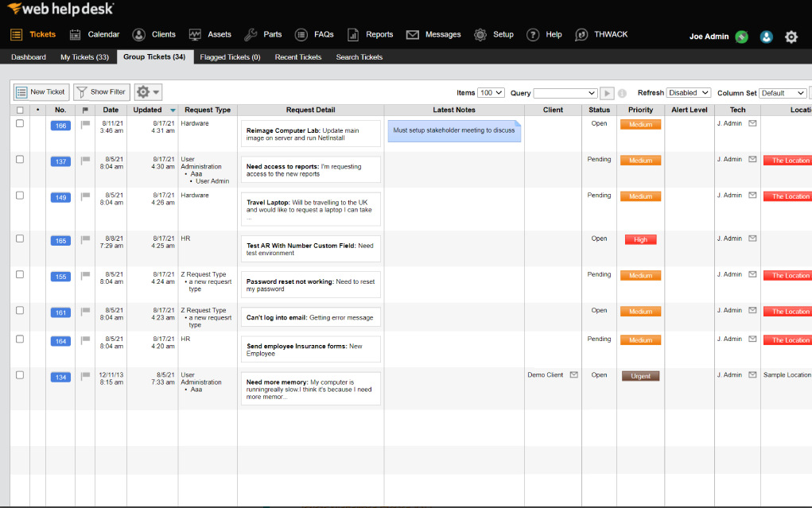Viewport: 812px width, 508px height.
Task: Open the Refresh interval dropdown
Action: point(688,92)
